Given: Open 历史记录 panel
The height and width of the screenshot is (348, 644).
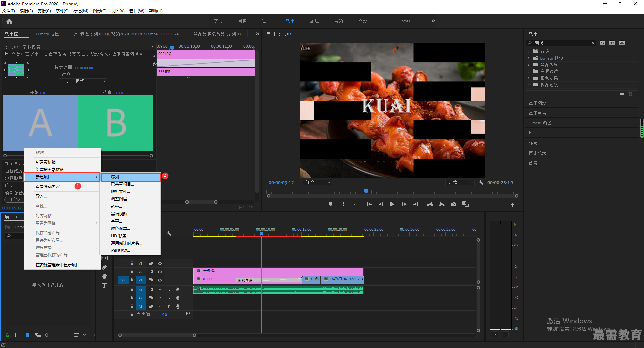Looking at the screenshot, I should [537, 153].
